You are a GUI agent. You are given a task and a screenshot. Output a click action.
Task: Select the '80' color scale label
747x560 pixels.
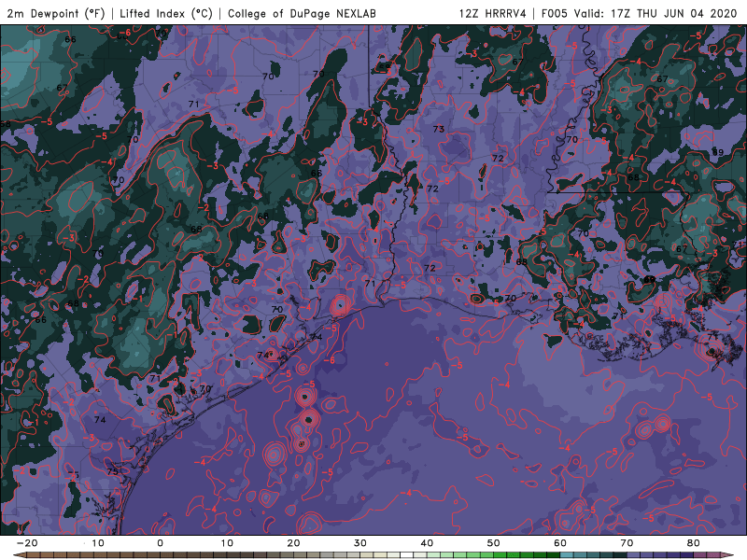point(694,543)
